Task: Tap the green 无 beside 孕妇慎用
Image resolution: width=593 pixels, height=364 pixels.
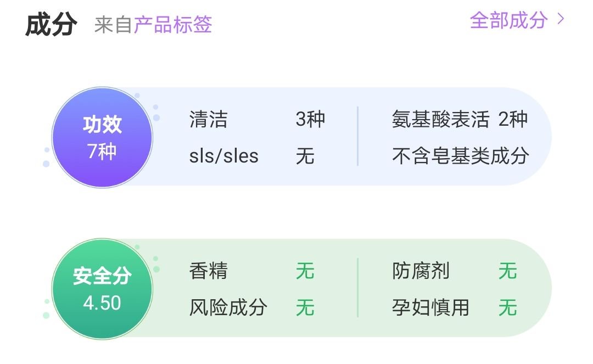Action: pos(508,307)
